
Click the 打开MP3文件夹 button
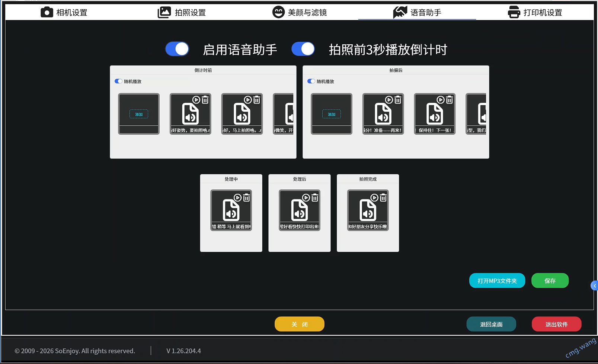click(x=497, y=281)
